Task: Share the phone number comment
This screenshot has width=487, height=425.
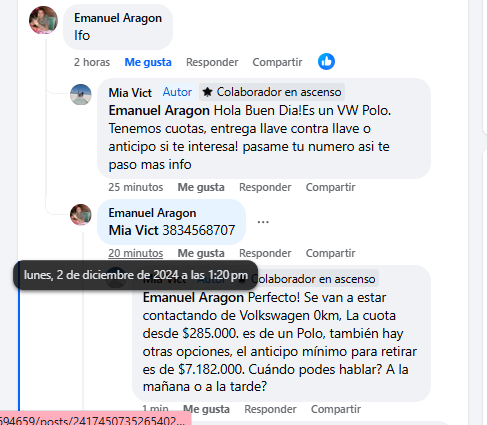Action: coord(330,253)
